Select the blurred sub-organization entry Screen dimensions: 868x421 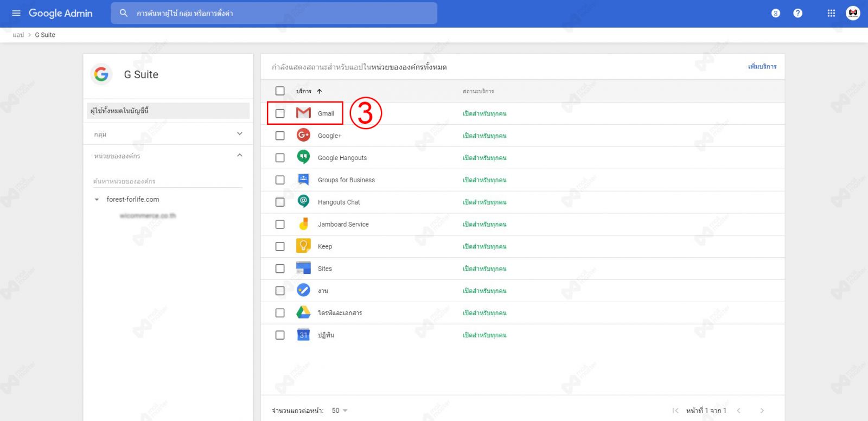click(x=148, y=216)
